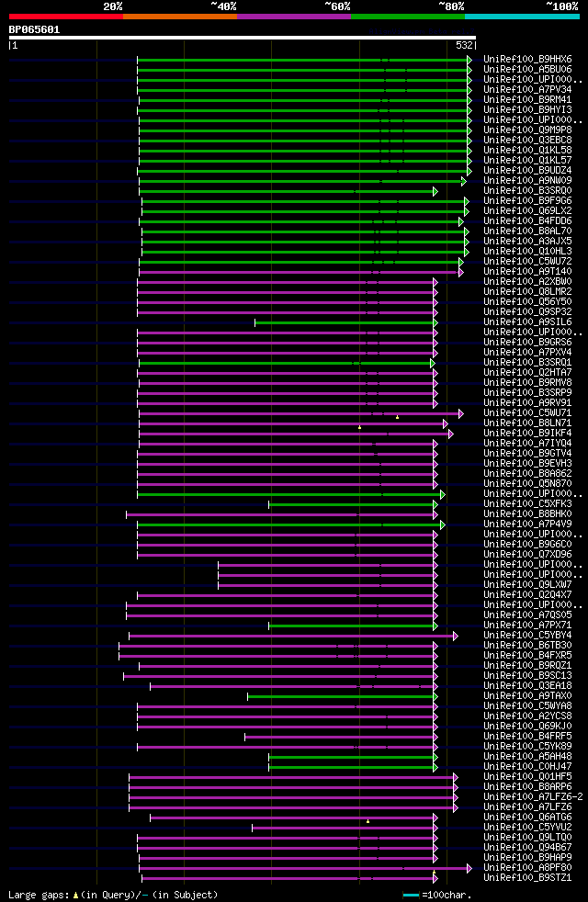Viewport: 588px width, 902px height.
Task: Click the red 20% identity legend segment
Action: [x=66, y=17]
